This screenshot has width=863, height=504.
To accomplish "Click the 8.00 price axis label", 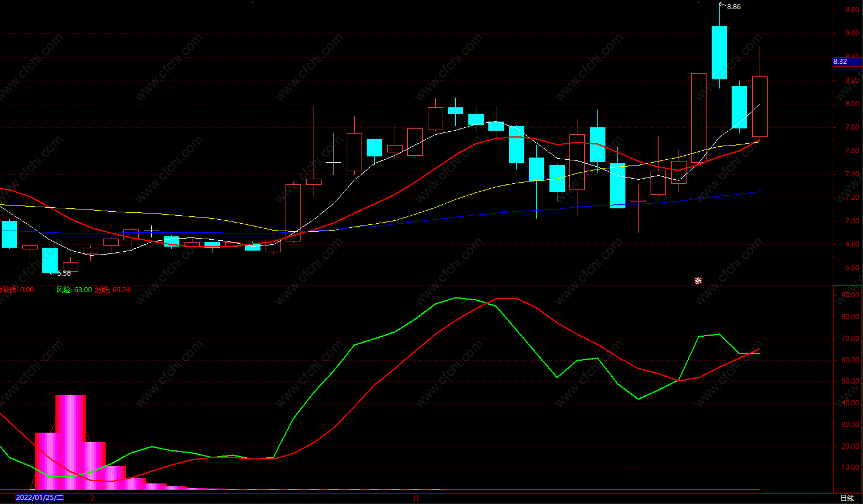I will (x=852, y=104).
